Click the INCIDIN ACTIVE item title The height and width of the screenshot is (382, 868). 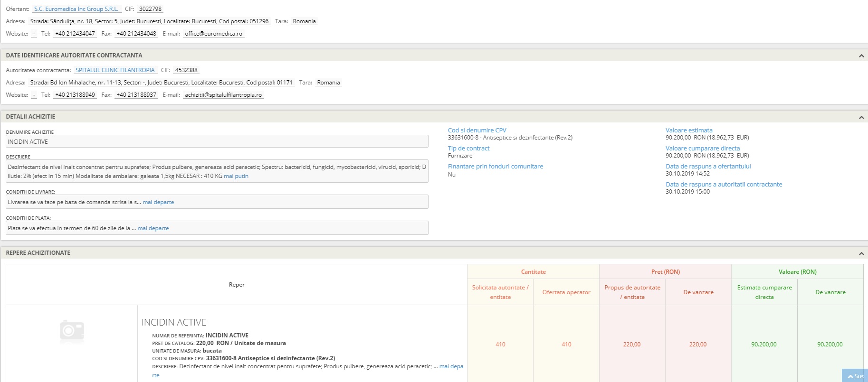(174, 323)
